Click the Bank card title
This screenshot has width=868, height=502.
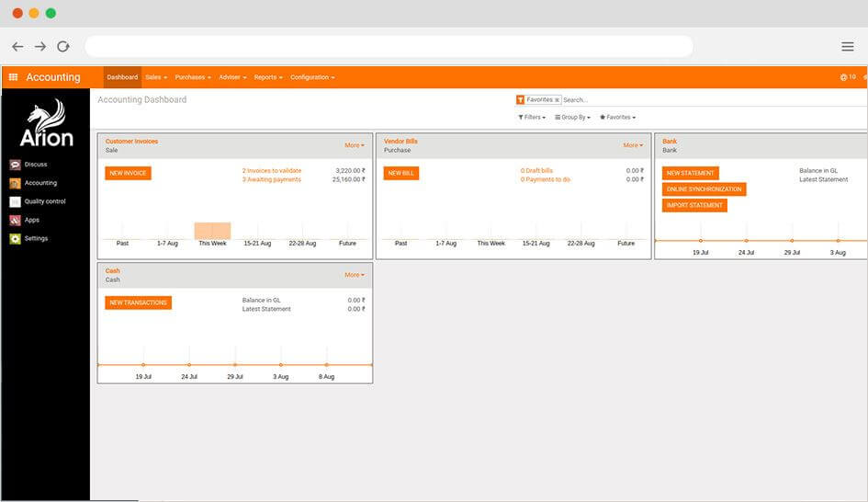(x=670, y=142)
